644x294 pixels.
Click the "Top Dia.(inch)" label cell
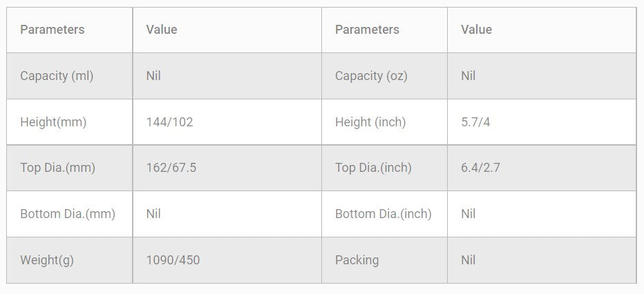[373, 168]
